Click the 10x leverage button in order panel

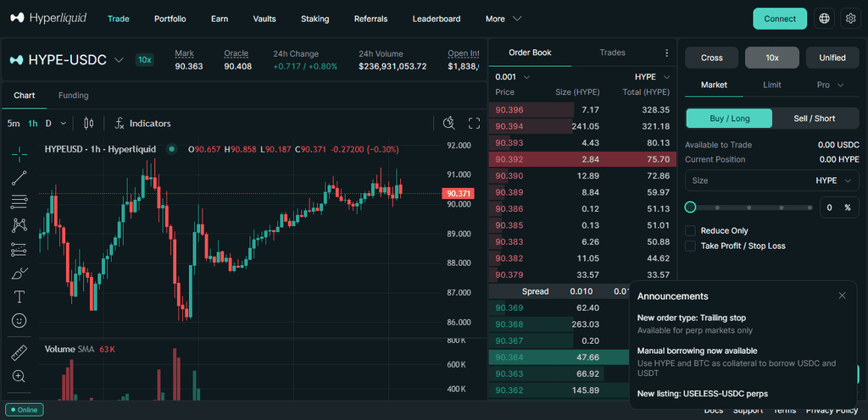772,58
